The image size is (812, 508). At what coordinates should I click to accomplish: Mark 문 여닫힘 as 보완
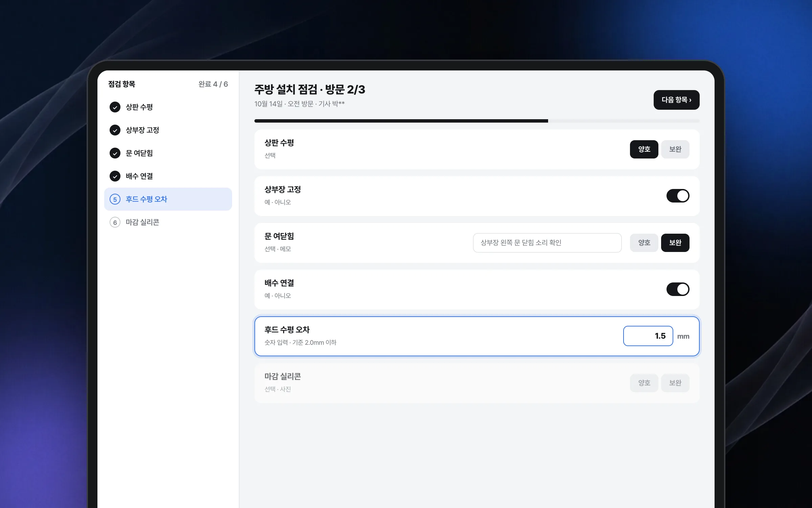(x=675, y=243)
